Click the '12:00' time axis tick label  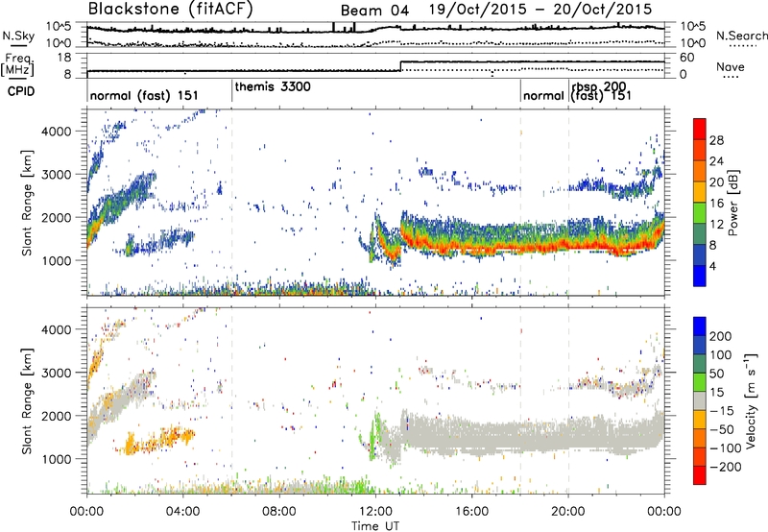tap(375, 512)
